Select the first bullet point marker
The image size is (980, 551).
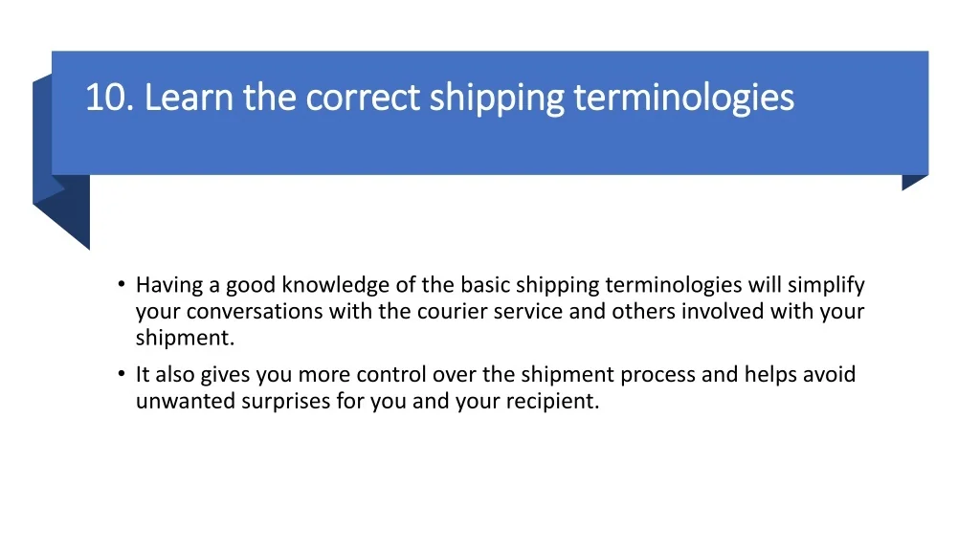coord(122,284)
